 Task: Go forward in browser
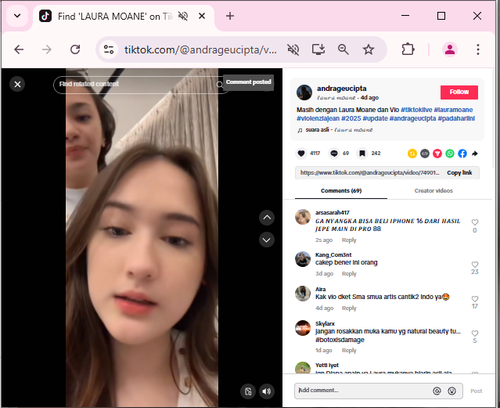coord(47,50)
